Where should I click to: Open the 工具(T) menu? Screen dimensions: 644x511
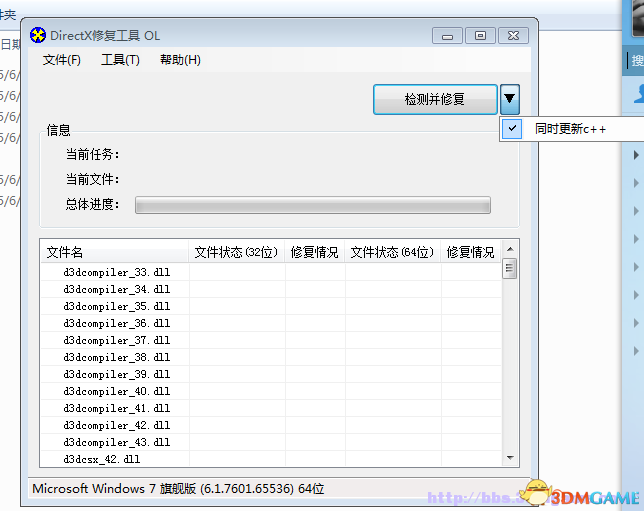(120, 60)
